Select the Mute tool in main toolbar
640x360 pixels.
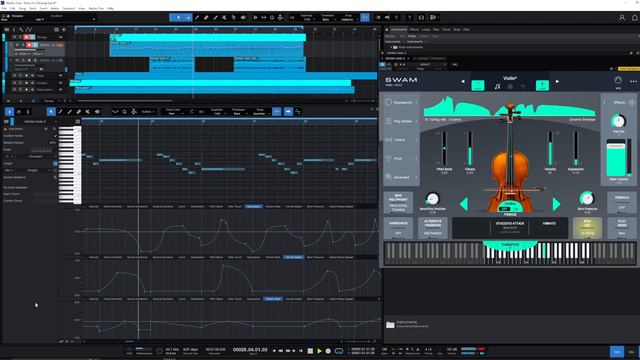[x=224, y=18]
